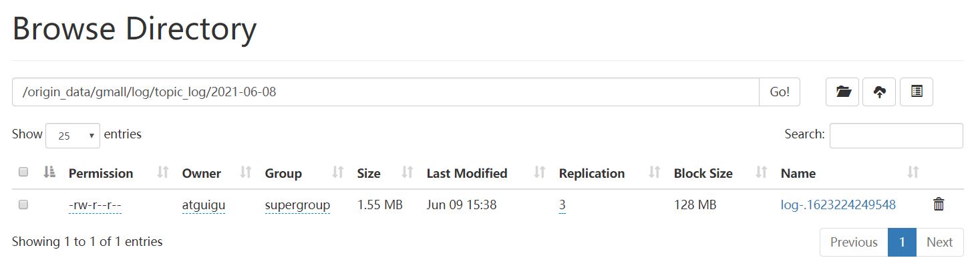Open the log-.1623224249548 file link
The width and height of the screenshot is (980, 268).
838,205
